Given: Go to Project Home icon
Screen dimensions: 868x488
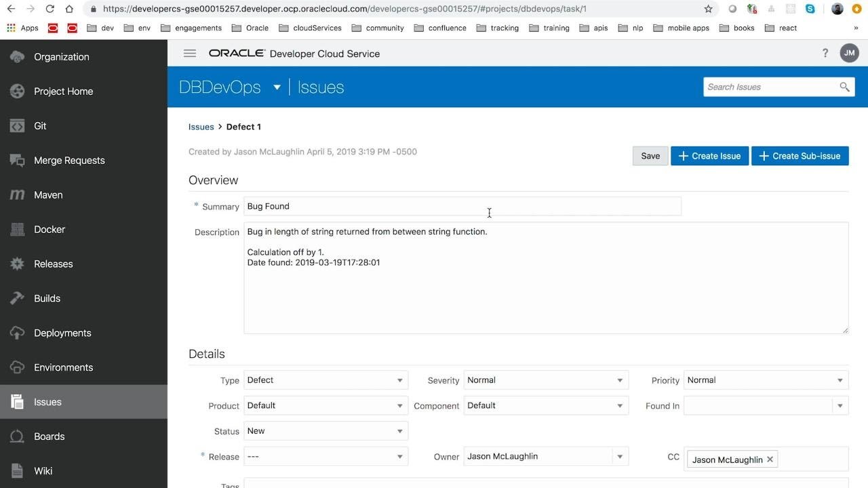Looking at the screenshot, I should coord(18,91).
